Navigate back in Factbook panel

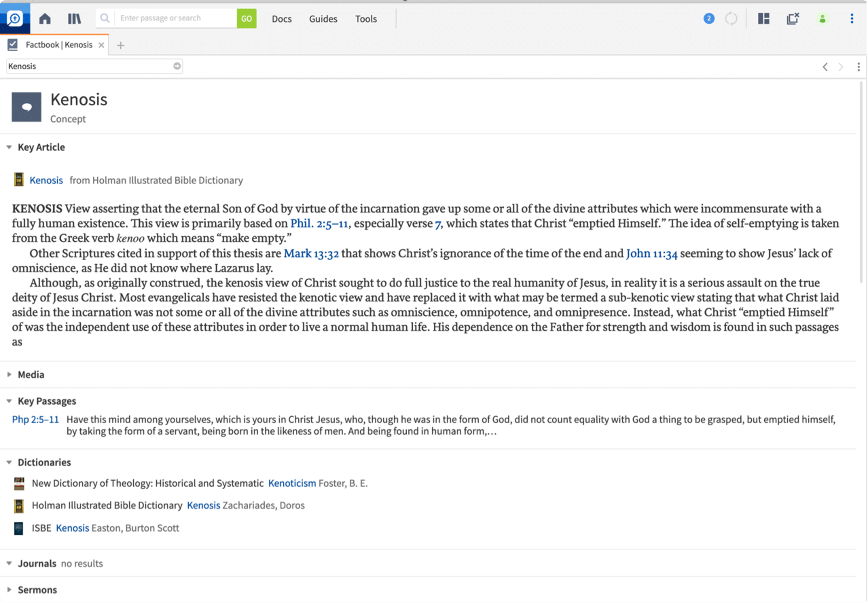click(x=825, y=67)
